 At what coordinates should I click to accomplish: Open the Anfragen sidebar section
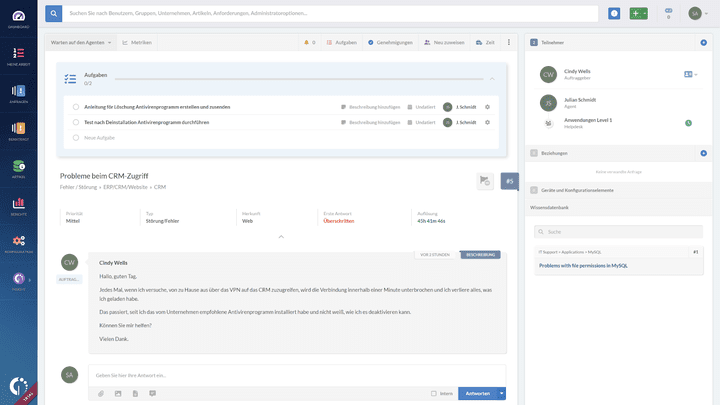[x=18, y=94]
